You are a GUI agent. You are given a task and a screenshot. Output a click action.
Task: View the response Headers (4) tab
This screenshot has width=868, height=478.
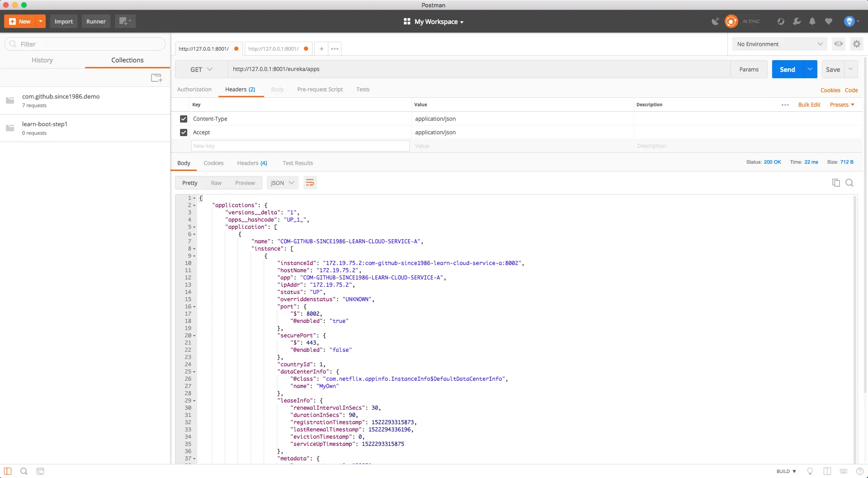[x=252, y=163]
